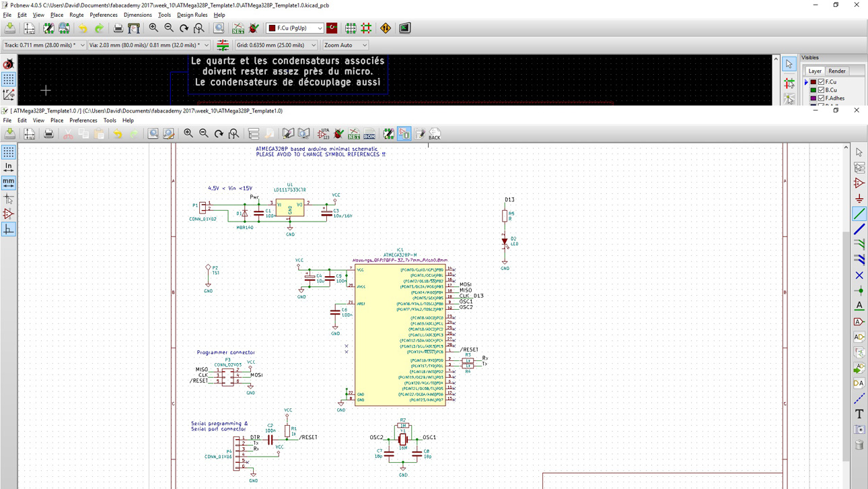Click the Eeschema vertical scrollbar up arrow
The image size is (868, 489).
tap(846, 148)
